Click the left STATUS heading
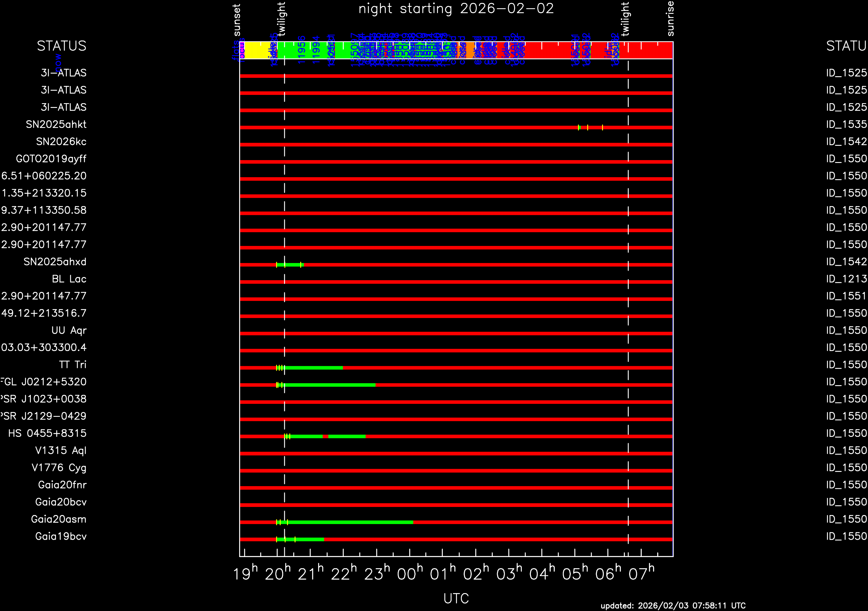Screen dimensions: 868x611 click(62, 46)
